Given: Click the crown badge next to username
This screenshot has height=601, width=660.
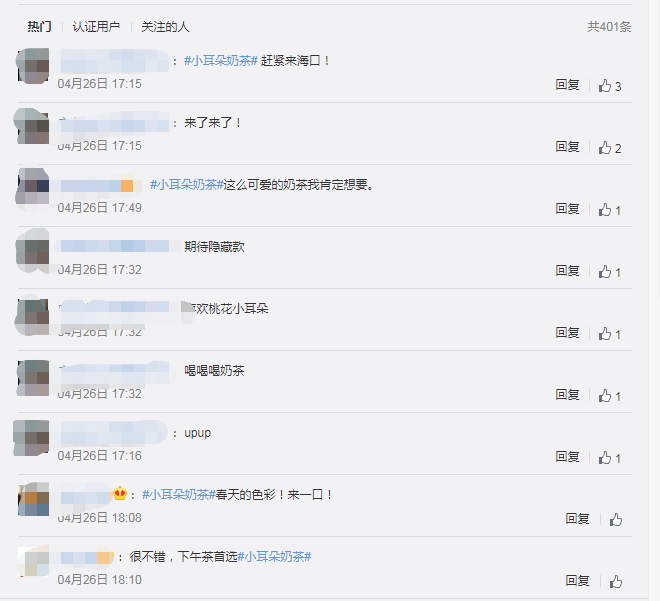Looking at the screenshot, I should pos(120,493).
